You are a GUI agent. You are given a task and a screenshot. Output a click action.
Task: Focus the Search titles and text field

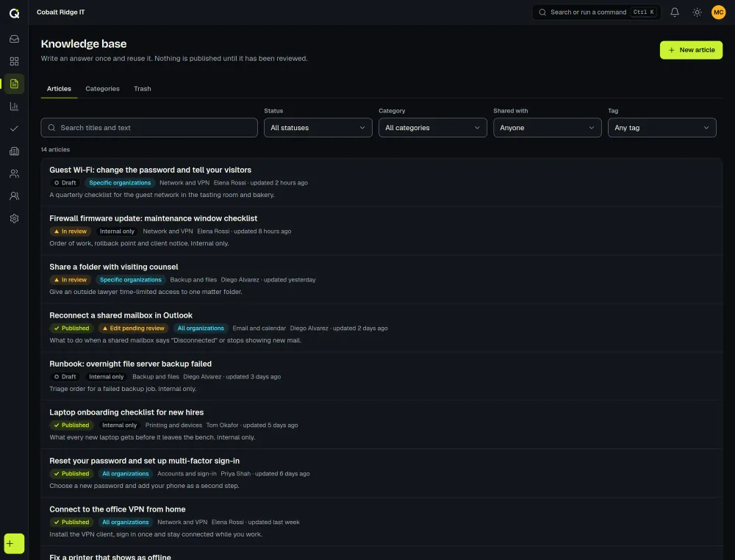[x=149, y=127]
